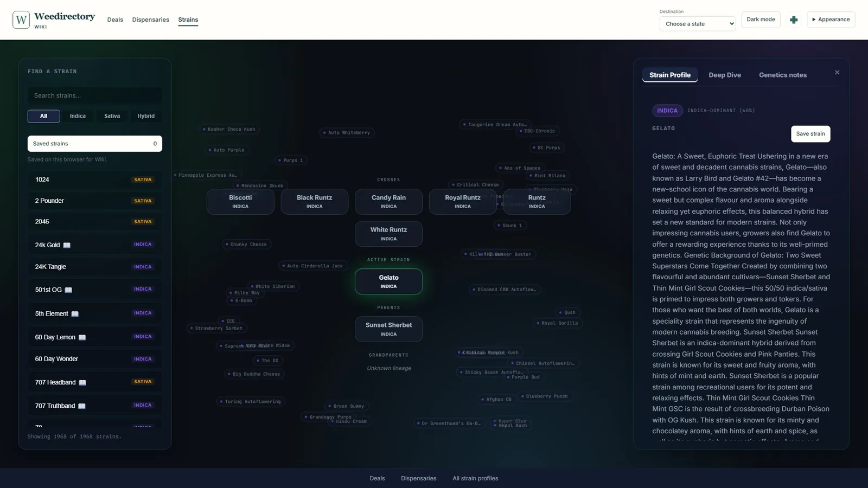Filter strains by Indica
The width and height of the screenshot is (868, 488).
pyautogui.click(x=78, y=116)
